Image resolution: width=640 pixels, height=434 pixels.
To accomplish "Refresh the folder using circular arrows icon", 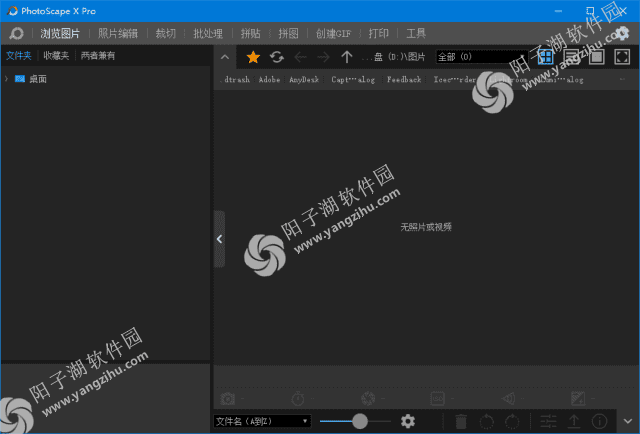I will pyautogui.click(x=277, y=57).
